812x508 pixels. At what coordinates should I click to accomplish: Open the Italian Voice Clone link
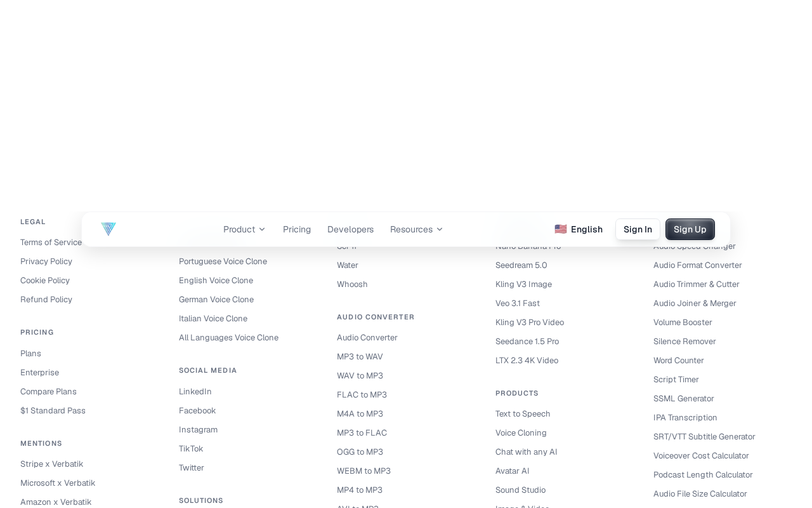(213, 319)
